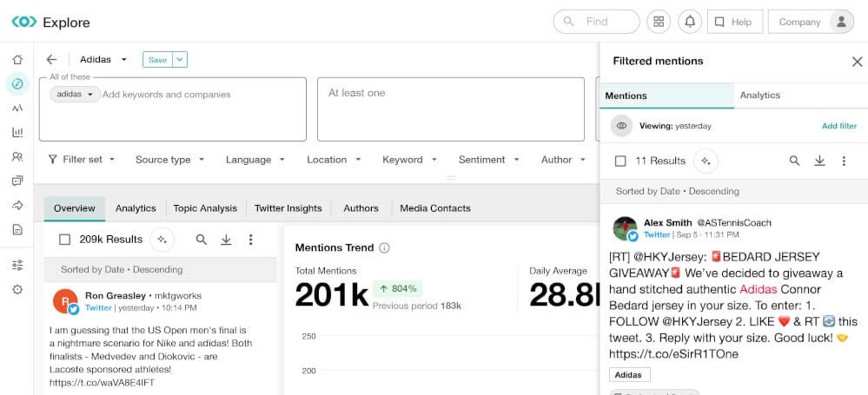Click the eye icon beside Viewing: yesterday
Image resolution: width=868 pixels, height=395 pixels.
(x=621, y=126)
